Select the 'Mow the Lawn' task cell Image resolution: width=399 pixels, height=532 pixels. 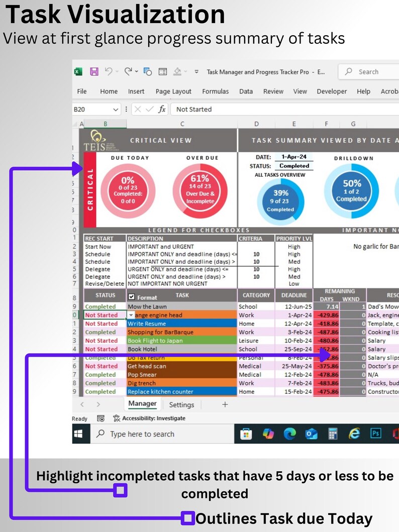click(182, 306)
